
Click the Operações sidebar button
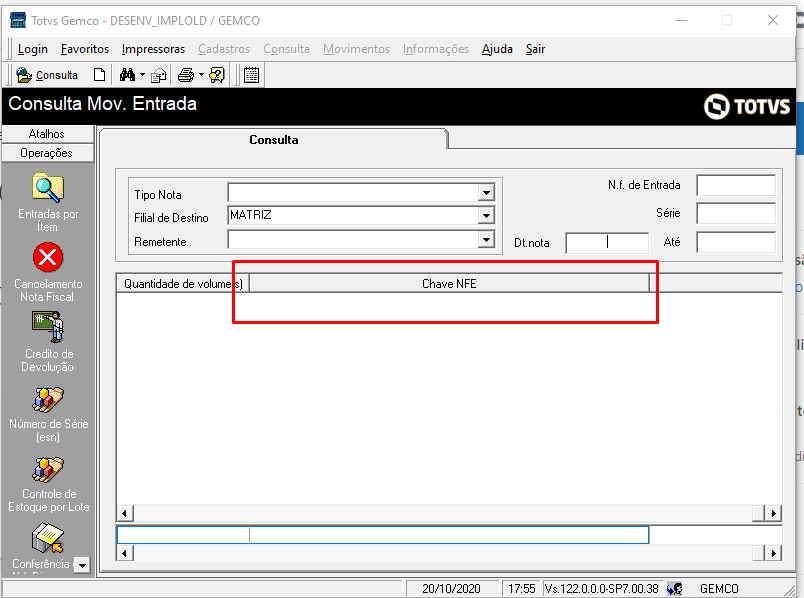(x=47, y=153)
